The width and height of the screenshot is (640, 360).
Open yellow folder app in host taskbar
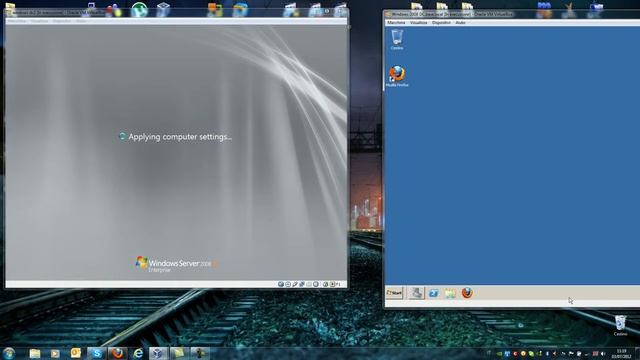click(179, 353)
